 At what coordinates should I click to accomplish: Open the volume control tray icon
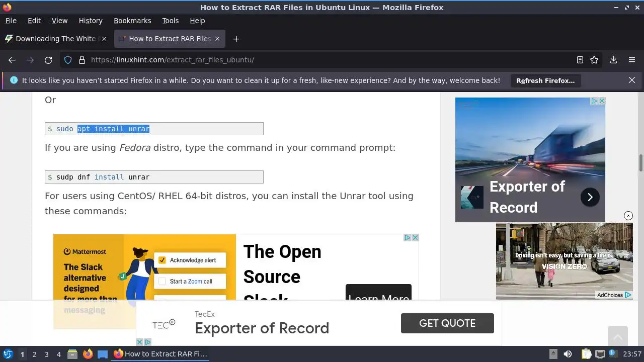pos(568,354)
